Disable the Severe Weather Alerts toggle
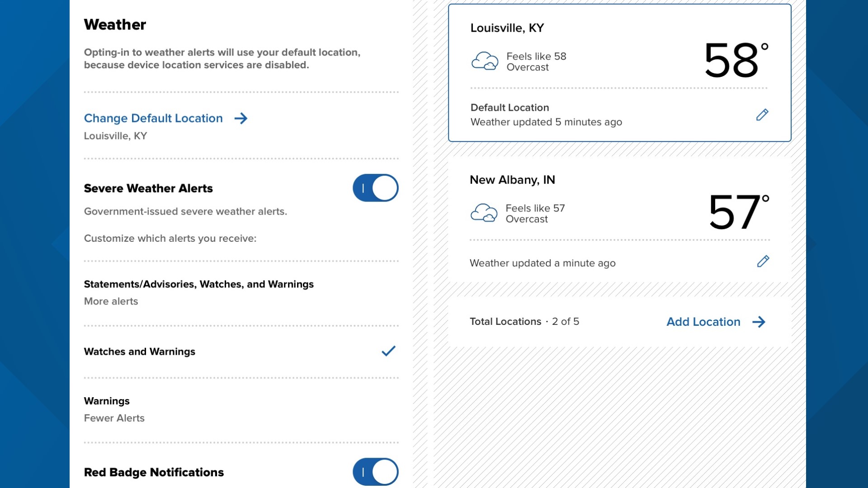Viewport: 868px width, 488px height. point(376,188)
